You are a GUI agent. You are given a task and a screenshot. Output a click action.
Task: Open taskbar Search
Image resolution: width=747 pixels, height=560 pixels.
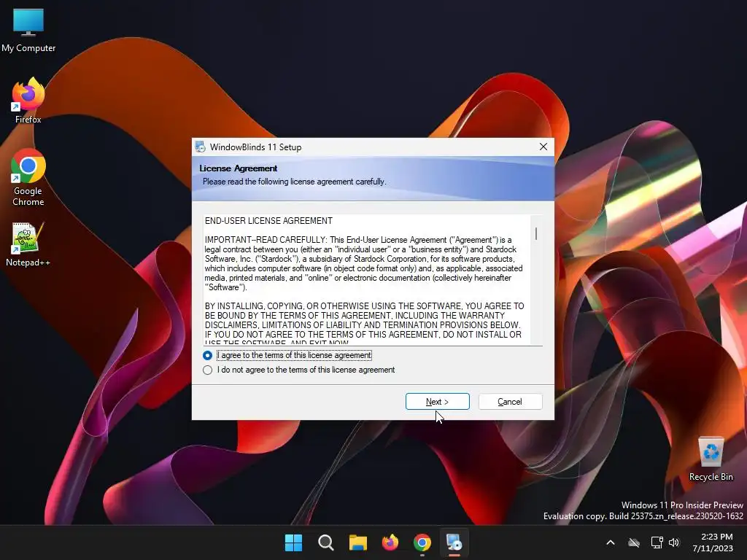[x=326, y=542]
